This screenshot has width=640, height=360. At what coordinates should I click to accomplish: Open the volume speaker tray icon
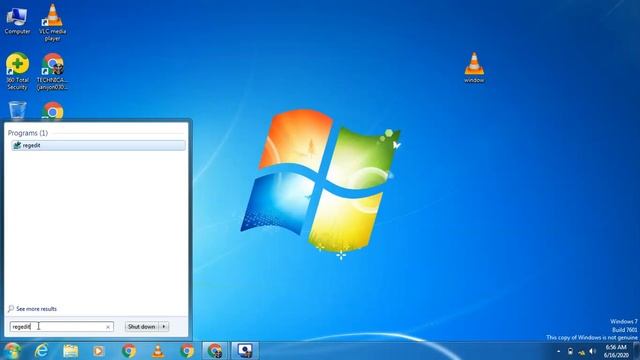coord(593,351)
